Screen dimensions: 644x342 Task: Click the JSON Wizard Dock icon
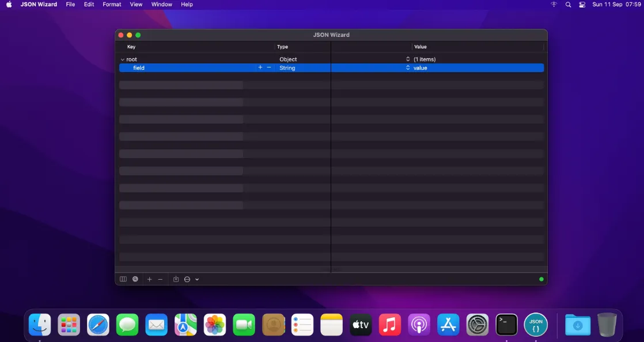(536, 325)
